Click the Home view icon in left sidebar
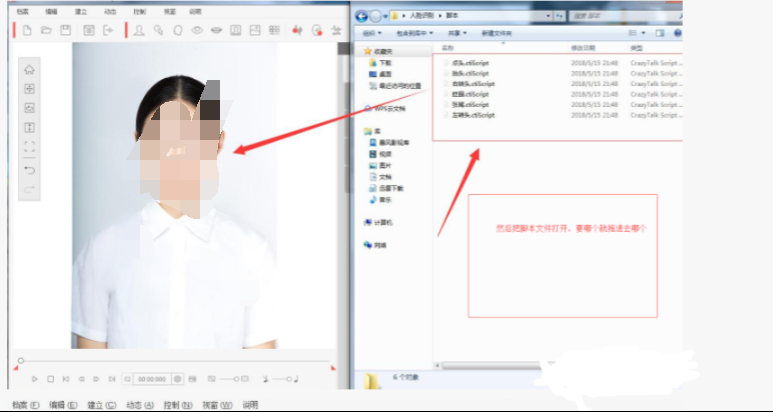The image size is (773, 412). pyautogui.click(x=29, y=70)
